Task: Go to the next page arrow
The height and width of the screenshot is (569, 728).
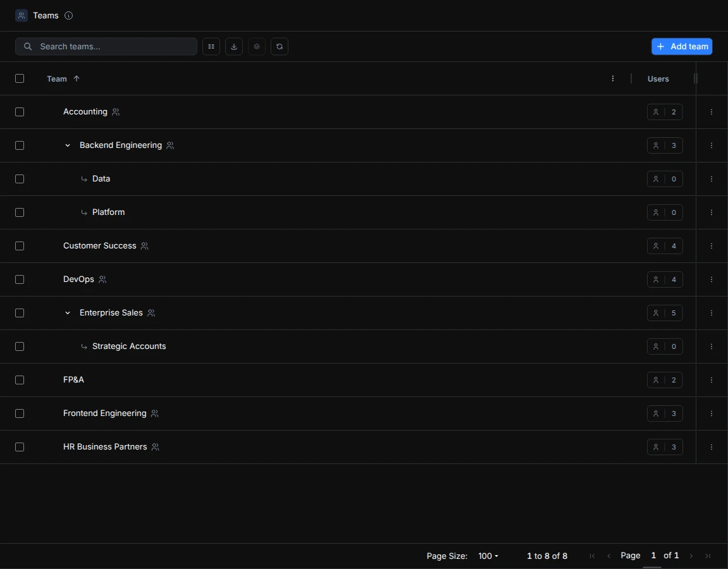Action: (691, 556)
